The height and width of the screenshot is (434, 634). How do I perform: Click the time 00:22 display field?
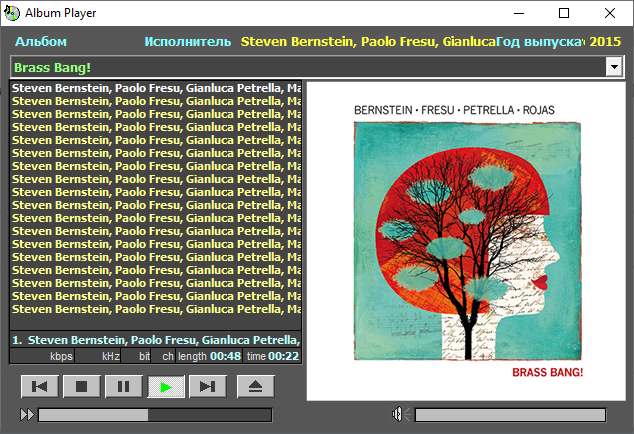tap(273, 356)
